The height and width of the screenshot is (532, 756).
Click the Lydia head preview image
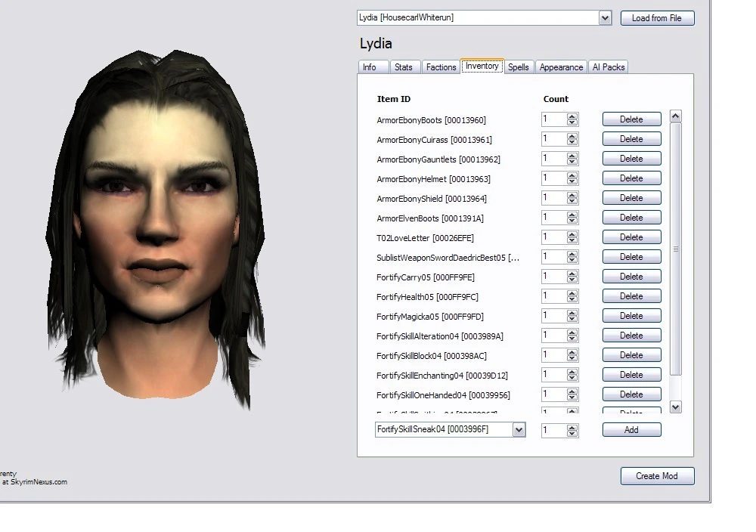156,229
